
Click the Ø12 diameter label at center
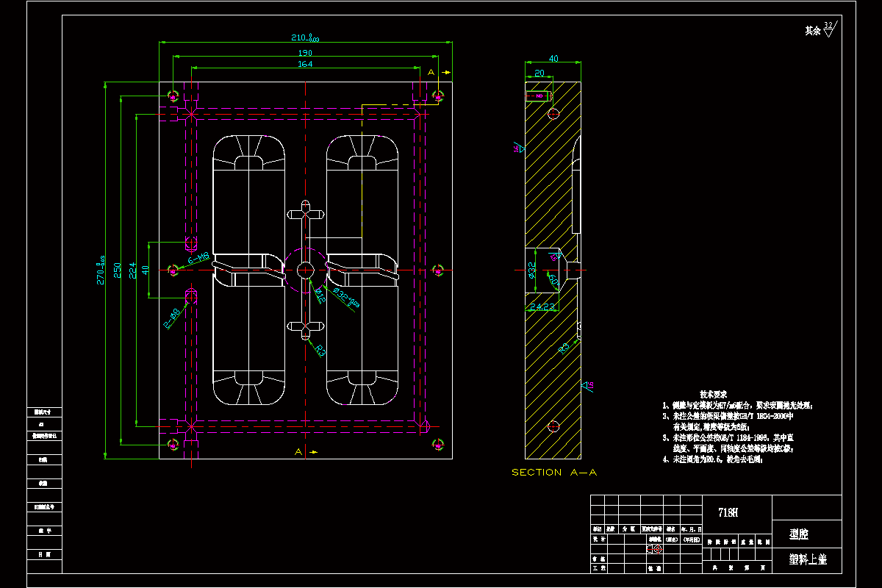pyautogui.click(x=320, y=295)
